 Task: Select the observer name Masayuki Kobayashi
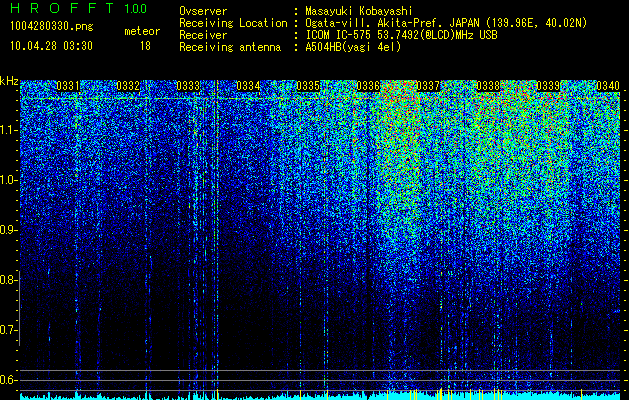click(359, 11)
